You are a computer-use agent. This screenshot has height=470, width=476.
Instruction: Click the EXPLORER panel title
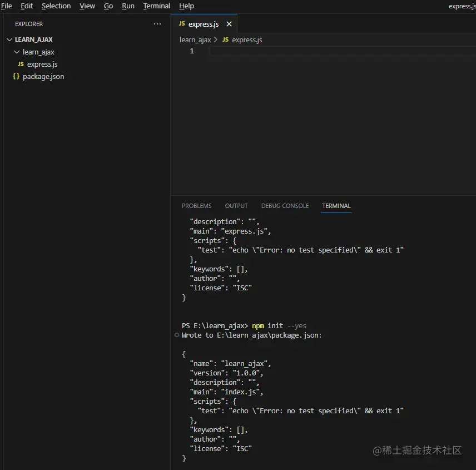pos(29,24)
